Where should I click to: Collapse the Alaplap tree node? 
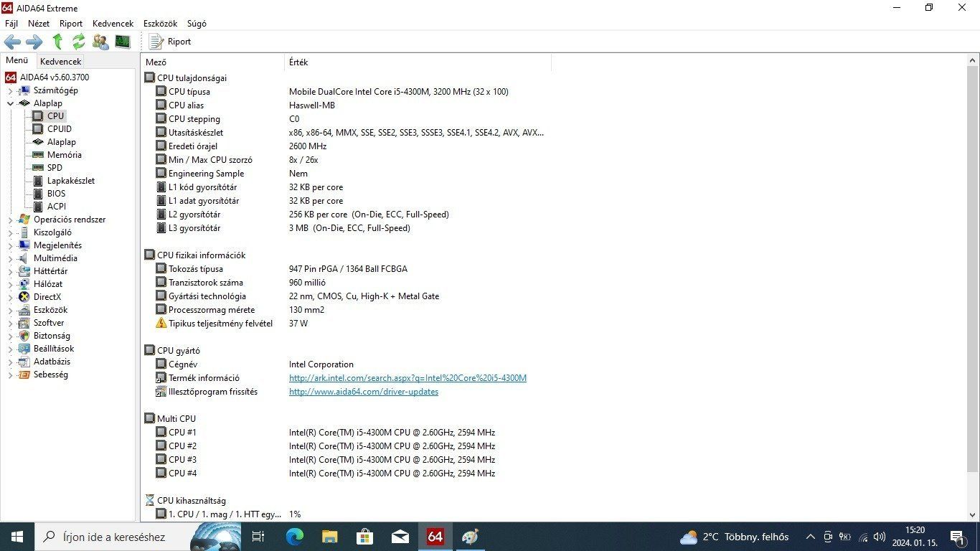point(10,103)
